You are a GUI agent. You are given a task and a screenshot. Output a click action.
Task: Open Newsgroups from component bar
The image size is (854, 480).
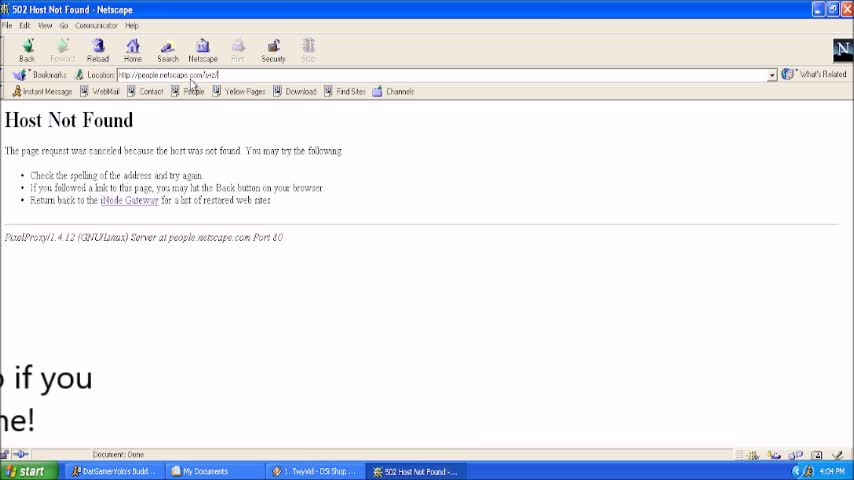[x=795, y=455]
